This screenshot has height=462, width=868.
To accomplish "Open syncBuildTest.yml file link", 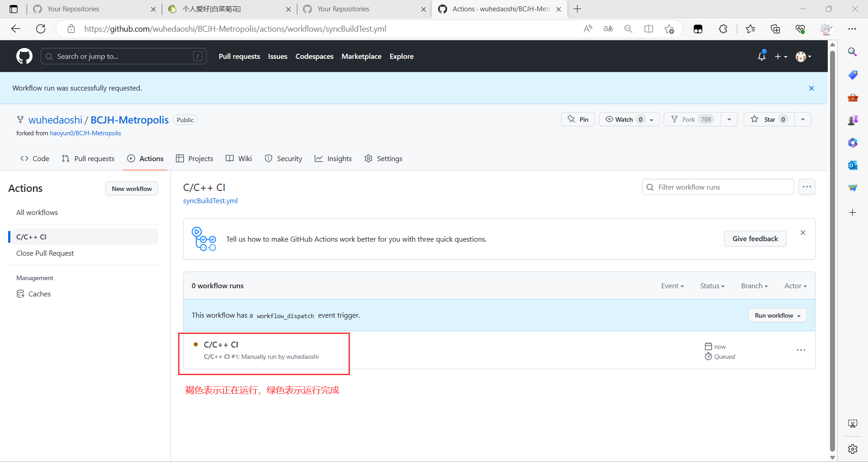I will (210, 201).
